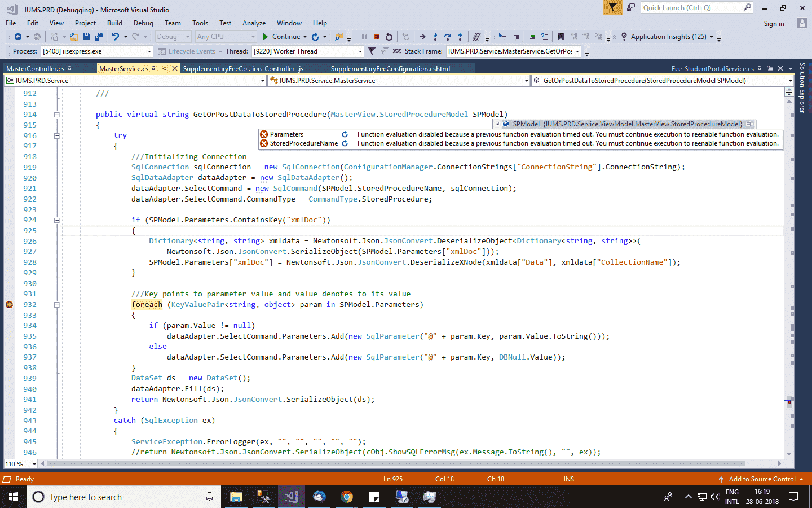
Task: Open Chrome from the taskbar
Action: 347,497
